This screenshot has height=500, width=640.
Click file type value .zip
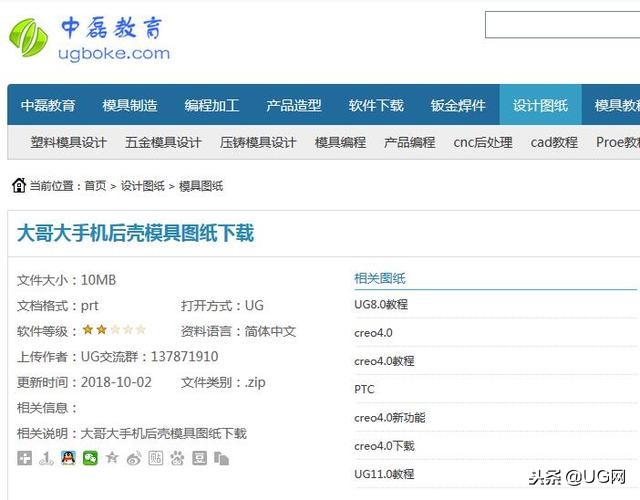[x=255, y=382]
